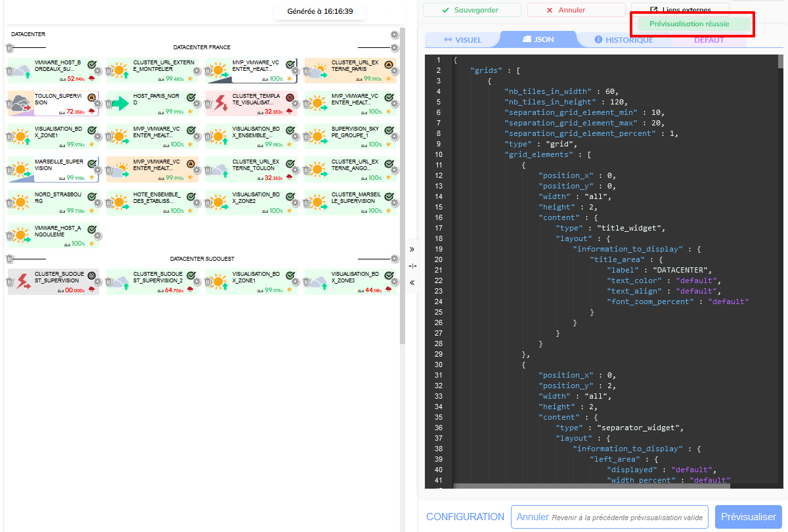Switch to the VISUEL tab
The height and width of the screenshot is (532, 788).
click(x=462, y=40)
